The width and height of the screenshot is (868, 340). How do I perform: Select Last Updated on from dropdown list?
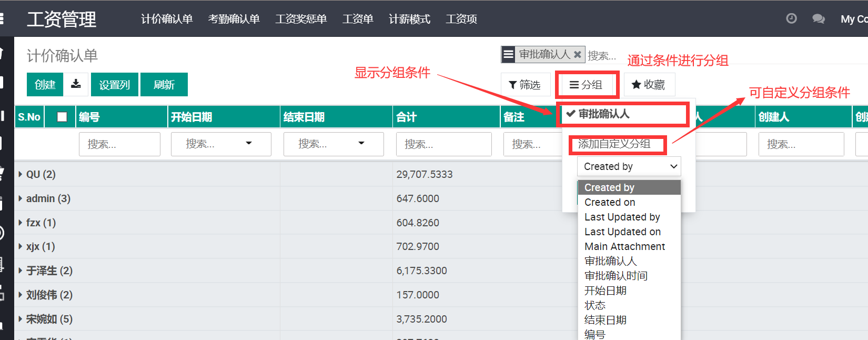(x=622, y=232)
